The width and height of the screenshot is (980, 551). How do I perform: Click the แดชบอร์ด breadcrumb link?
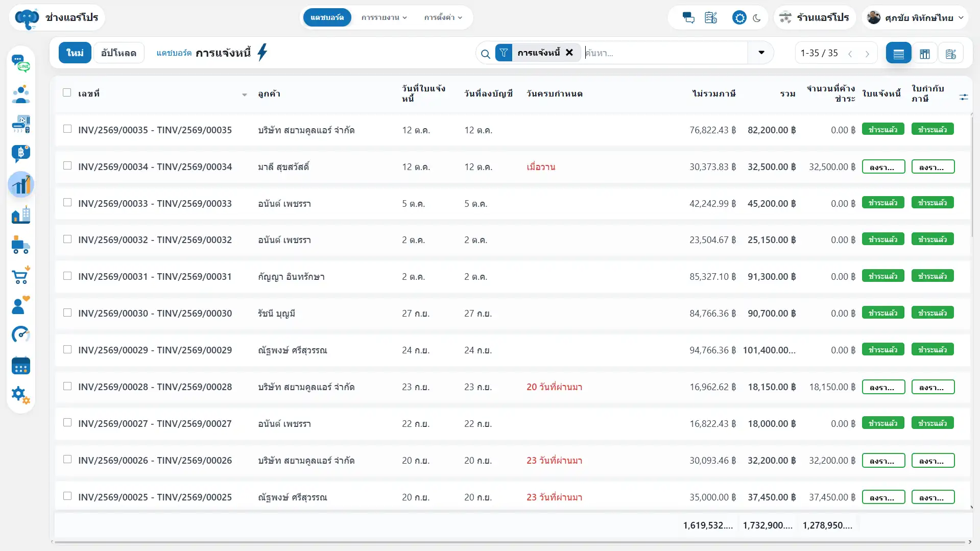[x=174, y=53]
